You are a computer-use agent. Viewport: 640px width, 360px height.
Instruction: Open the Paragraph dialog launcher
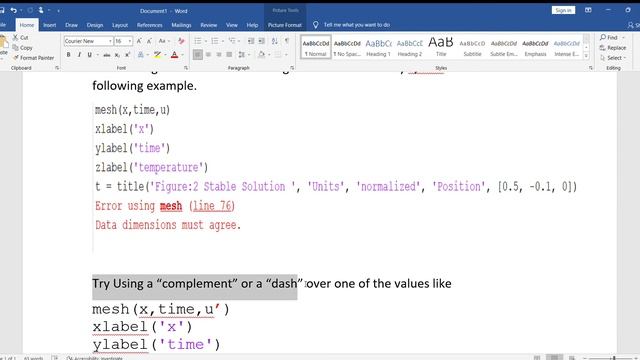292,68
